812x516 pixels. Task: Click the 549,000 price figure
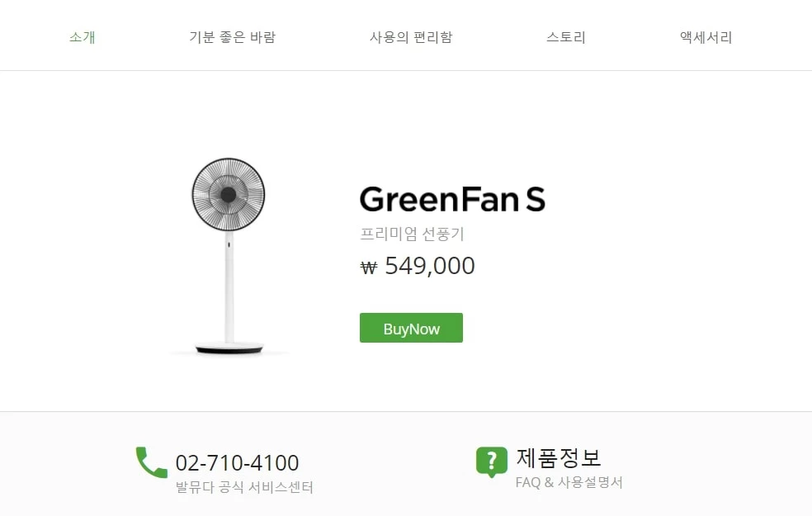[430, 266]
